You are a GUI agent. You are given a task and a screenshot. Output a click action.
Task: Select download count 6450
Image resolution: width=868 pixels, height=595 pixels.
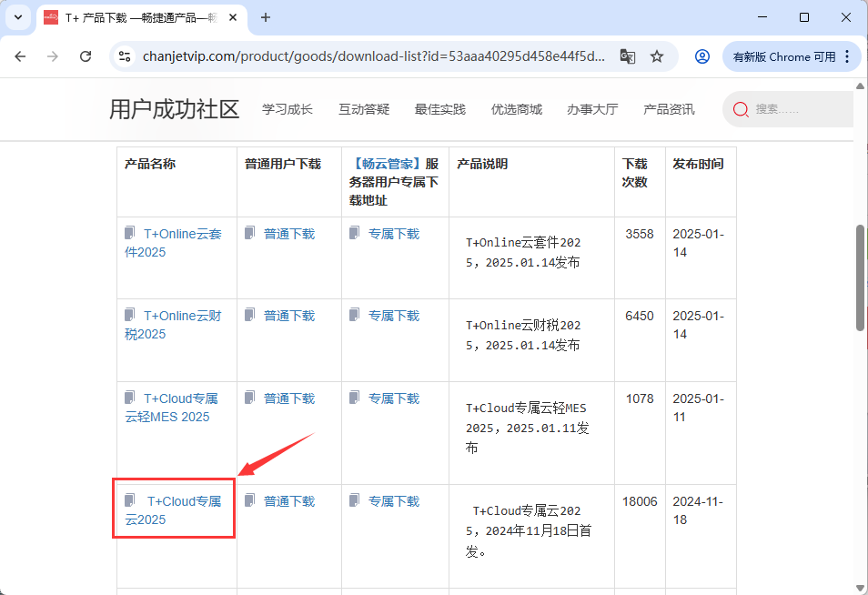(640, 316)
